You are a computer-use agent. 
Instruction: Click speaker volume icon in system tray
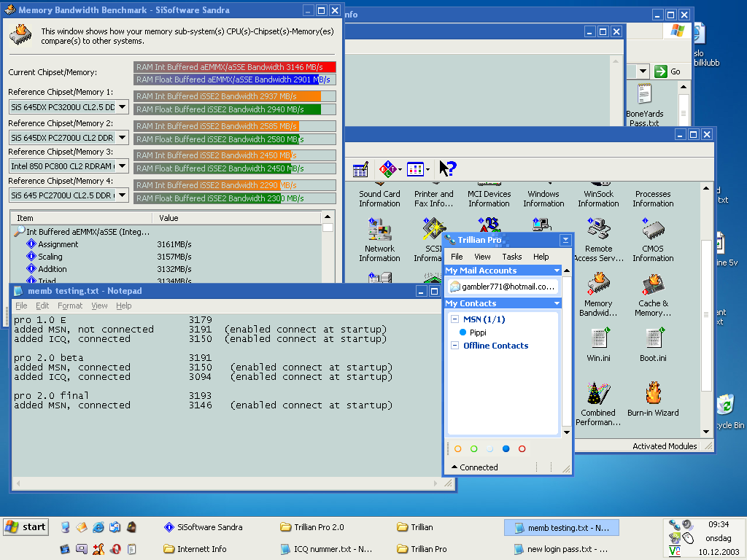687,524
